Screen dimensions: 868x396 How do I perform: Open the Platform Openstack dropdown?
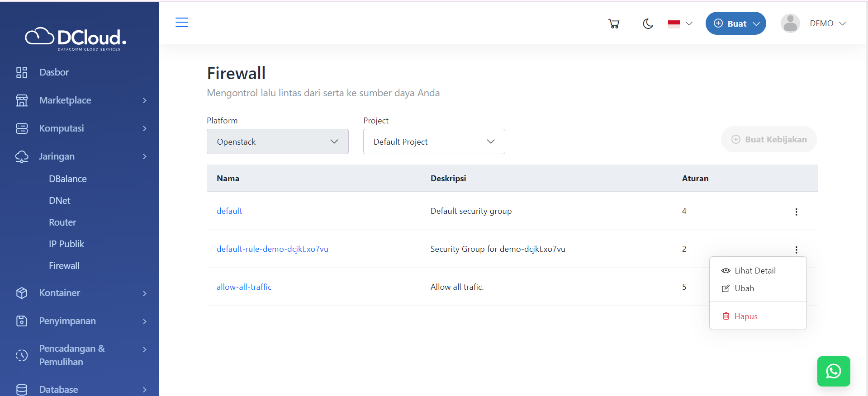click(277, 141)
